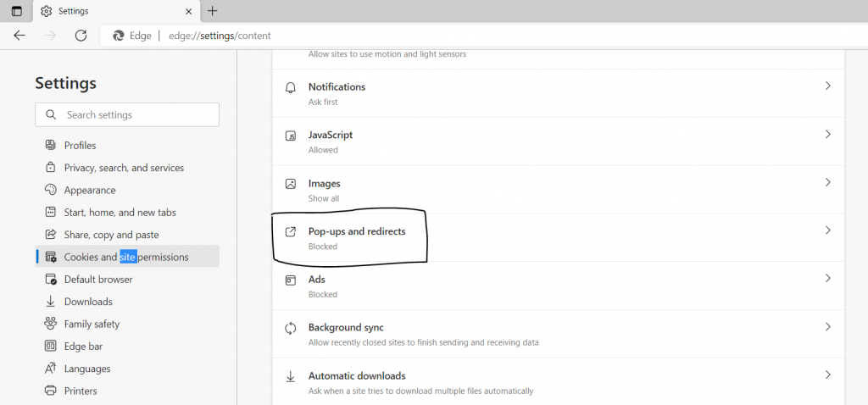Open Profiles in settings sidebar

point(80,146)
